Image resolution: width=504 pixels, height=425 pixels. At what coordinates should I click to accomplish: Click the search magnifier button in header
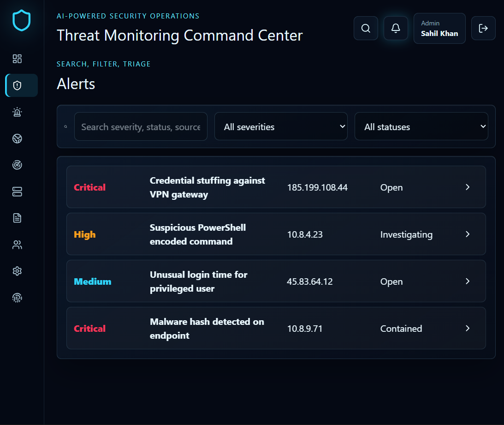(366, 28)
